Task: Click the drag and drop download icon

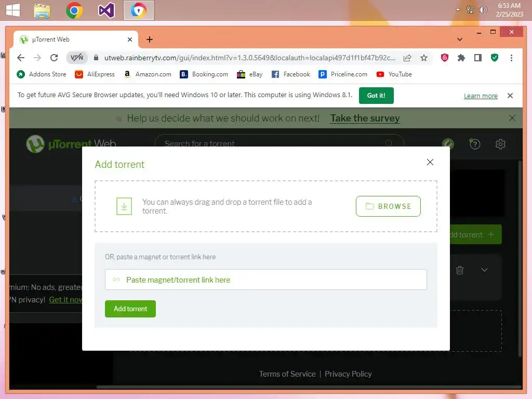Action: (124, 206)
